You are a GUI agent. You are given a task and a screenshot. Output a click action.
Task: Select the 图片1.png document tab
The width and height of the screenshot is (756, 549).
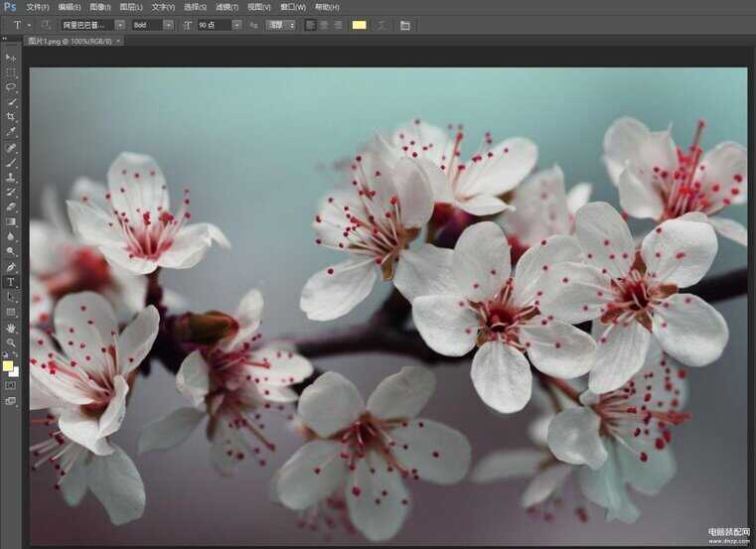pyautogui.click(x=68, y=41)
